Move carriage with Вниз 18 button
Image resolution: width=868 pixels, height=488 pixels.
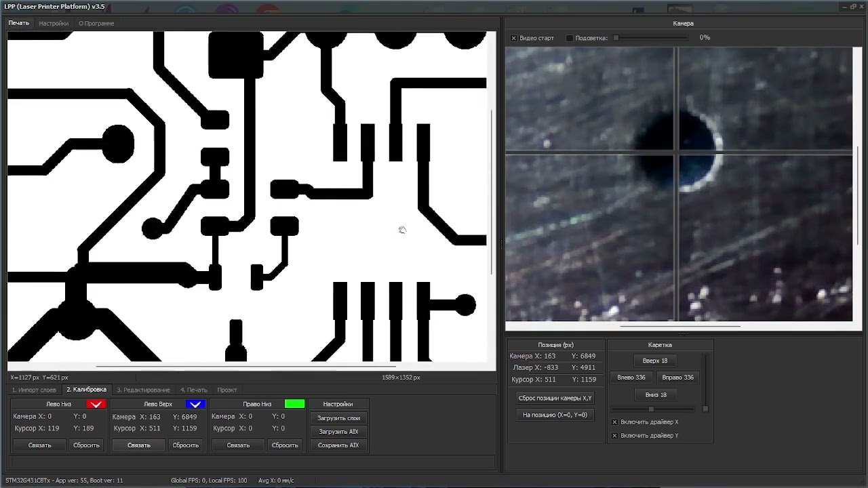coord(655,394)
